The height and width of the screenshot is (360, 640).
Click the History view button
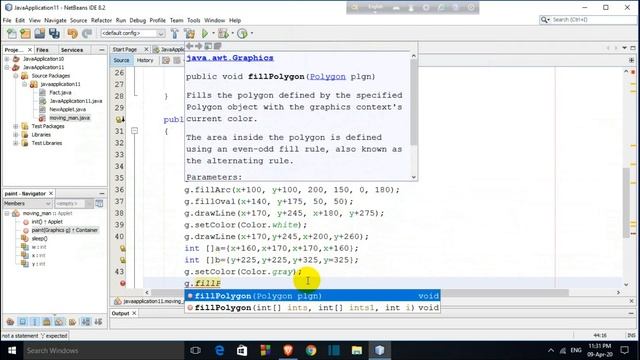point(145,60)
